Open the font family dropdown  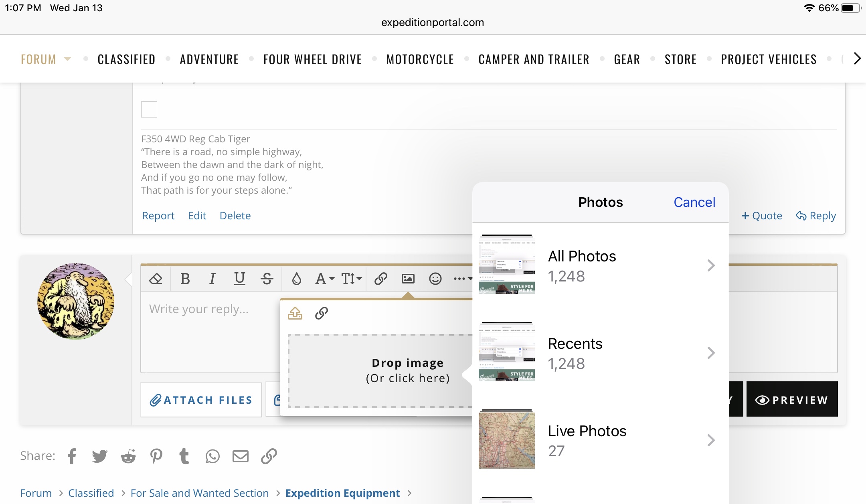pyautogui.click(x=324, y=279)
